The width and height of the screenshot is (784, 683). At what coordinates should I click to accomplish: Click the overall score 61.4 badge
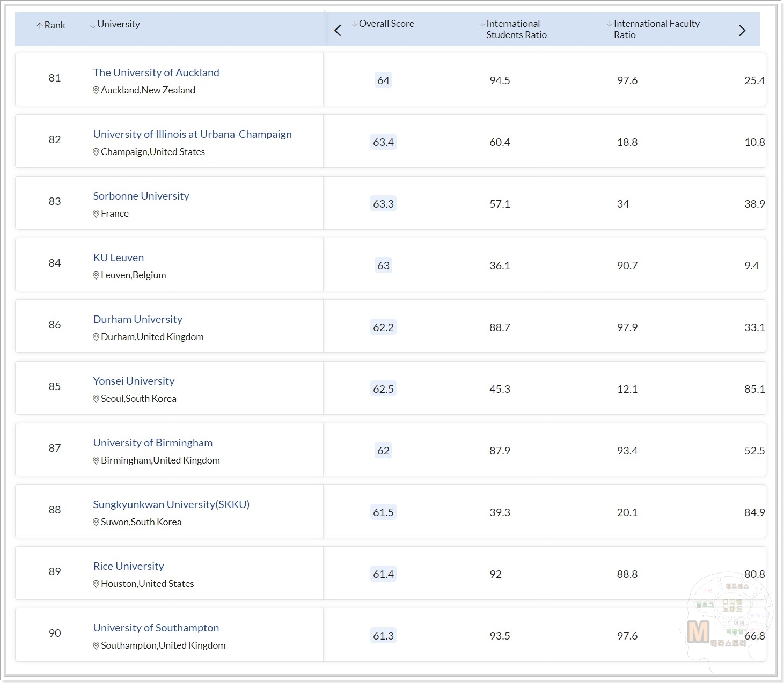click(383, 574)
